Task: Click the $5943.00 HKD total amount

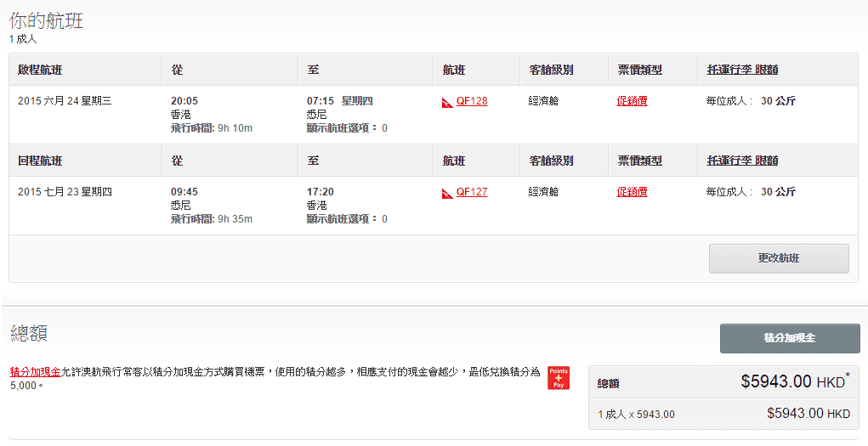Action: 794,382
